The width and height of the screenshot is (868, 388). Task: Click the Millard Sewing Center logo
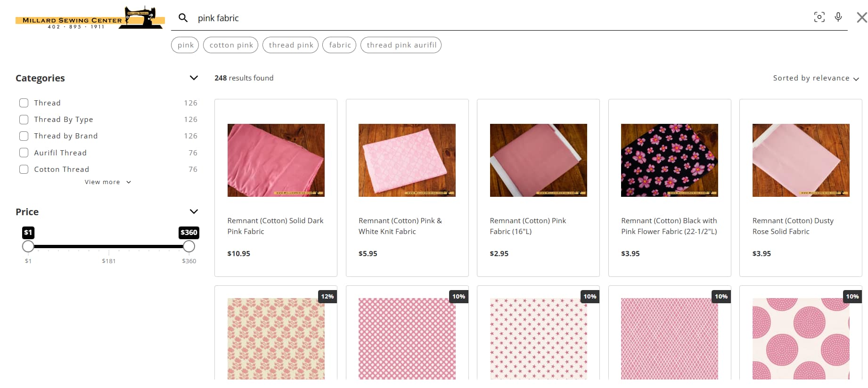(x=90, y=18)
